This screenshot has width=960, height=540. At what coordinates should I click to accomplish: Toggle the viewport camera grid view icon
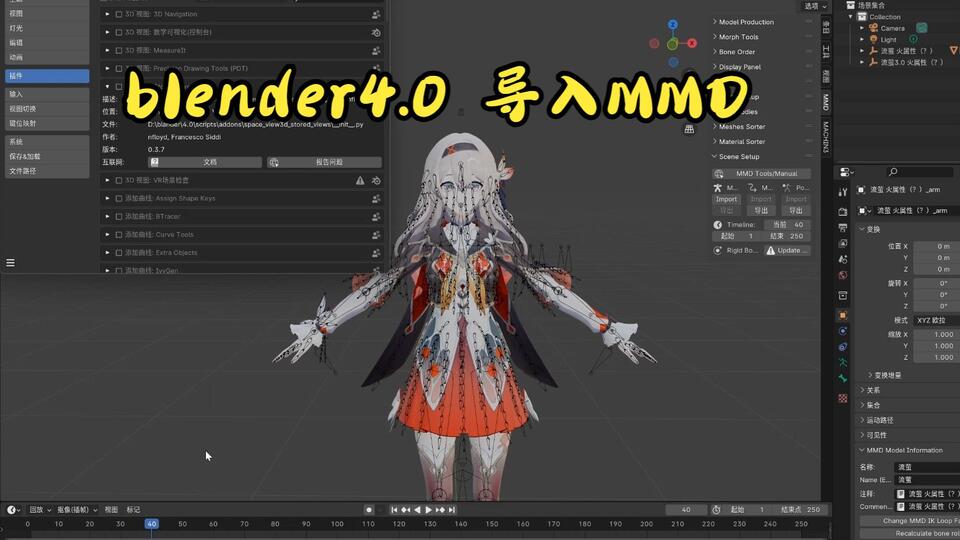pos(689,129)
